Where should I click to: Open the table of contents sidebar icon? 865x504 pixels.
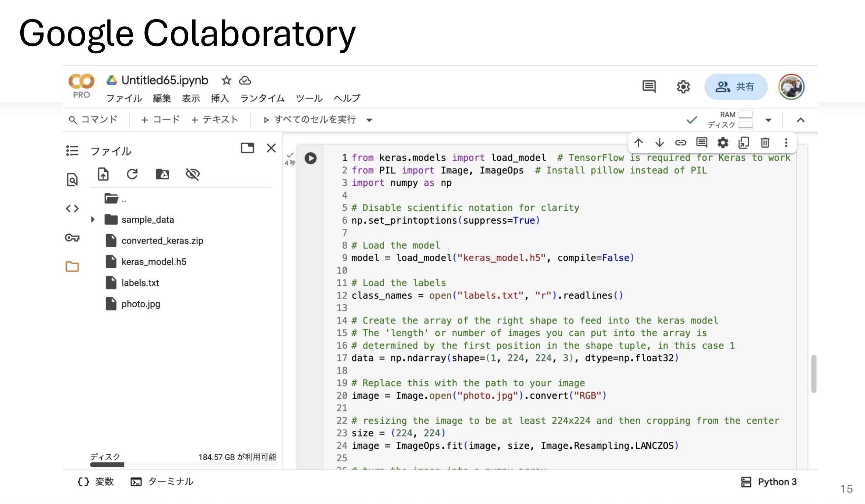pyautogui.click(x=72, y=151)
